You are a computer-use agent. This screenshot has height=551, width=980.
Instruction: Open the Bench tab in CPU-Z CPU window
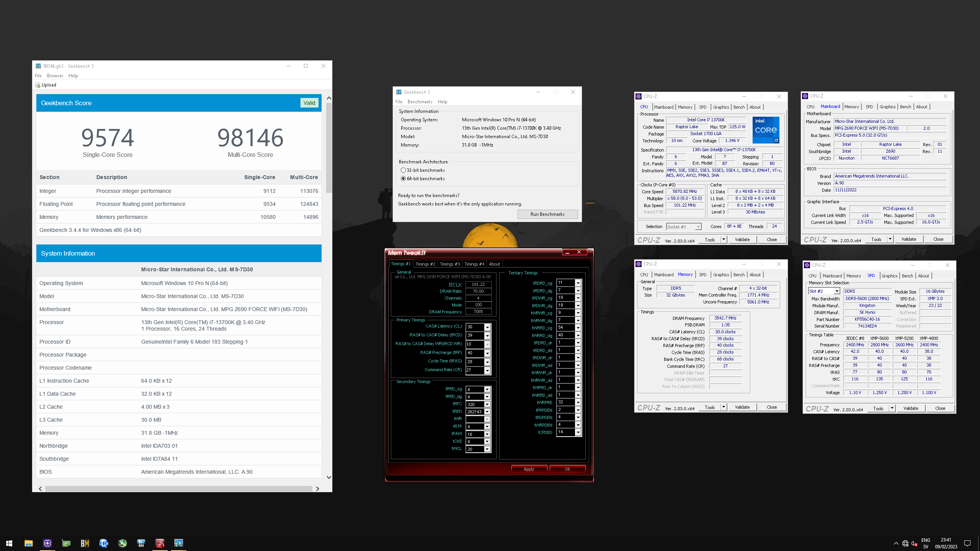coord(739,107)
